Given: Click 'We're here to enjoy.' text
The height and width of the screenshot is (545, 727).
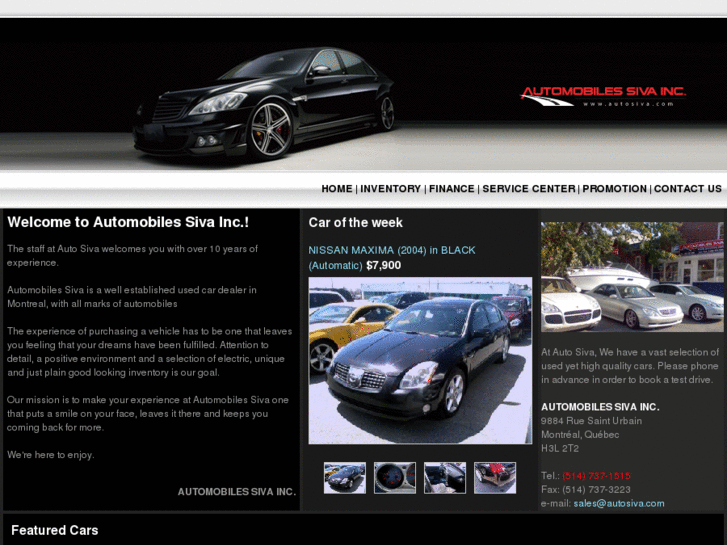Looking at the screenshot, I should [x=51, y=455].
